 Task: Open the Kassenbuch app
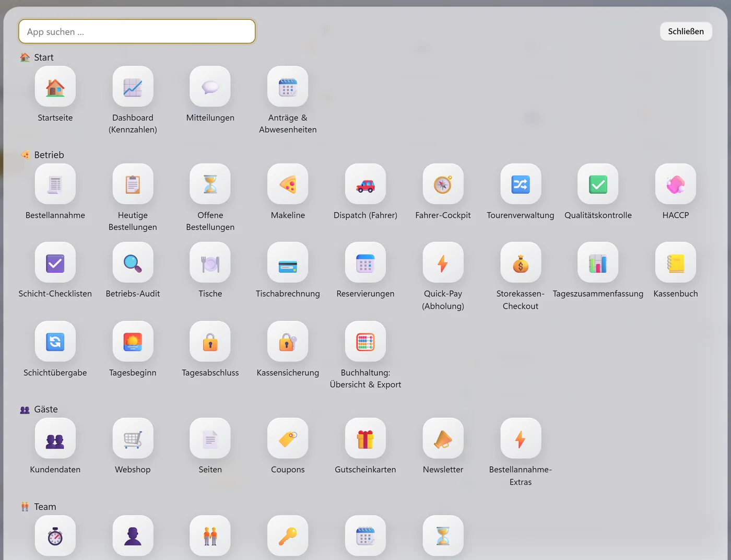[676, 263]
